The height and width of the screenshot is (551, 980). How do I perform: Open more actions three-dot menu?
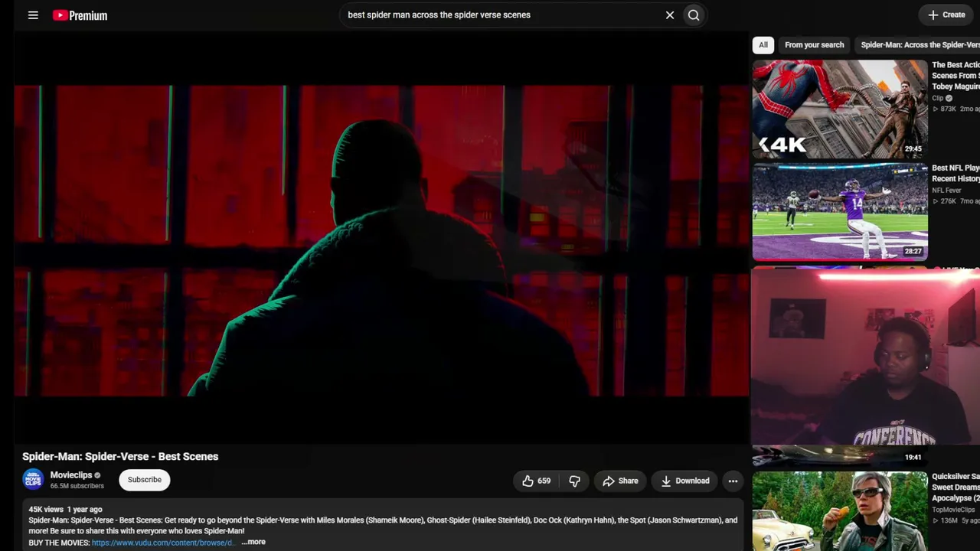733,481
